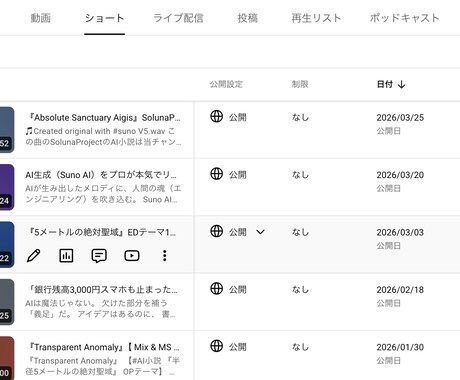Click date 2026/03/20
Screen dimensions: 460x380
400,175
